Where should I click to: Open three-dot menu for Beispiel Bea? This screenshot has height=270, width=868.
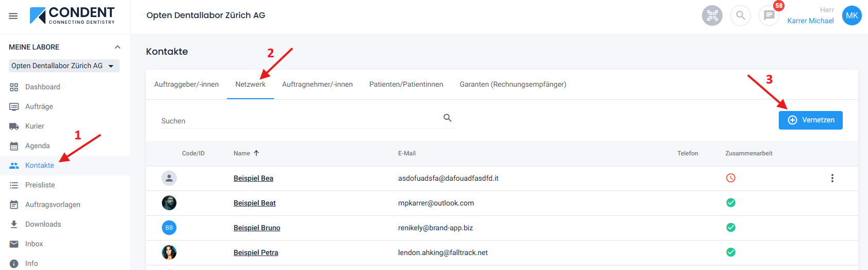tap(832, 178)
